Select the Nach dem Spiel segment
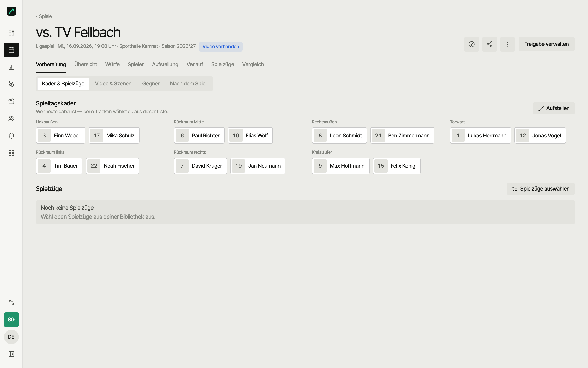 coord(188,84)
